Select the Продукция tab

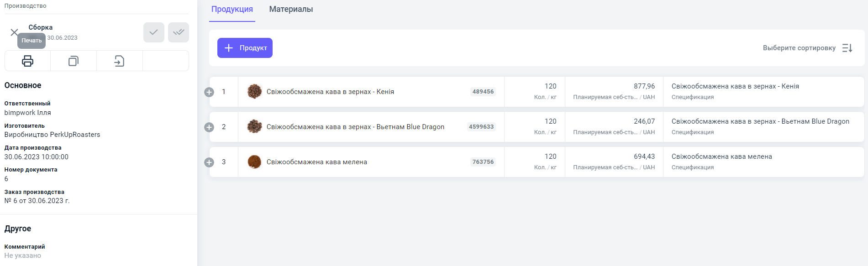(x=232, y=9)
